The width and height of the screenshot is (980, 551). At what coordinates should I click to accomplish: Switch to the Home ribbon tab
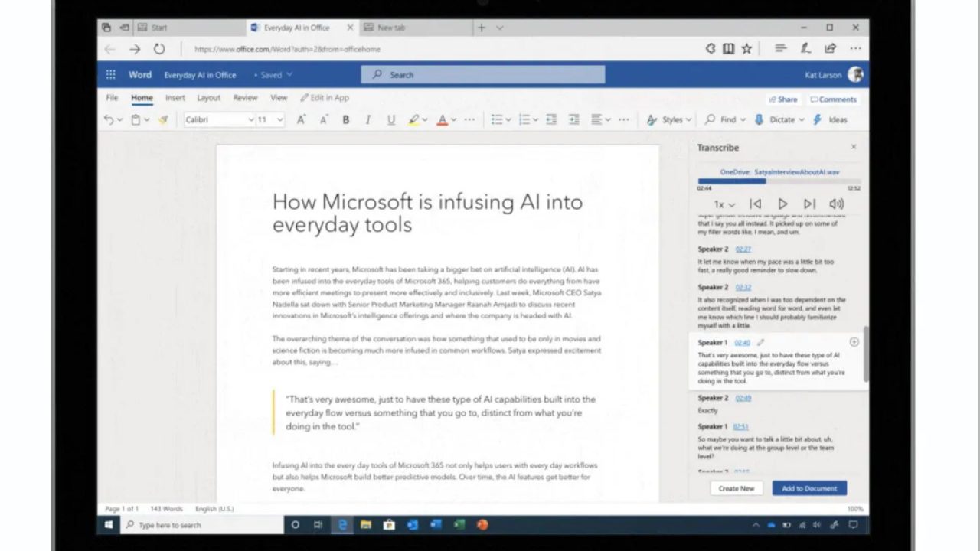pyautogui.click(x=142, y=98)
